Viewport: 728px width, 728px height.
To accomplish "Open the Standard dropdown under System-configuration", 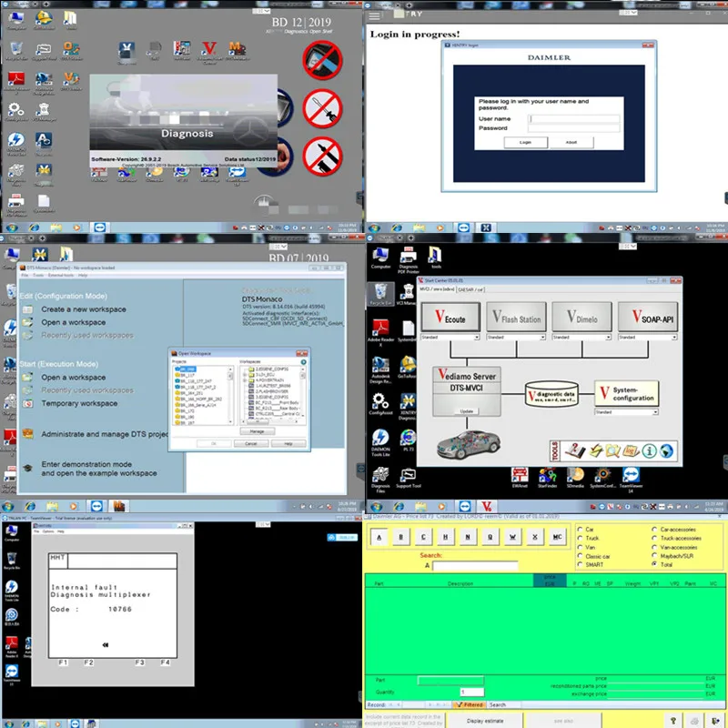I will coord(626,412).
